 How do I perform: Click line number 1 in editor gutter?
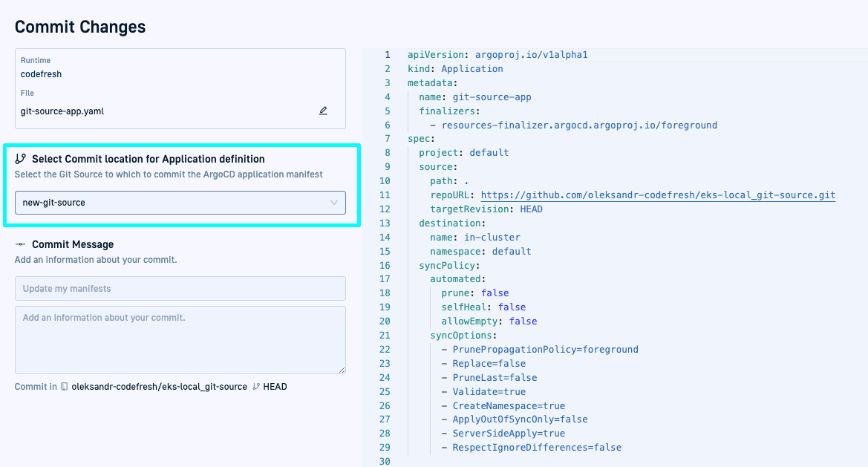click(x=387, y=55)
